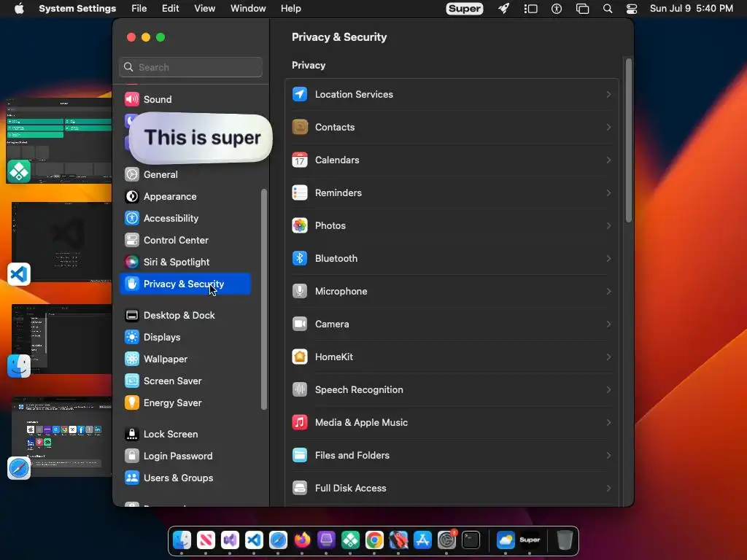The height and width of the screenshot is (560, 747).
Task: Focus the settings Search field
Action: point(190,67)
